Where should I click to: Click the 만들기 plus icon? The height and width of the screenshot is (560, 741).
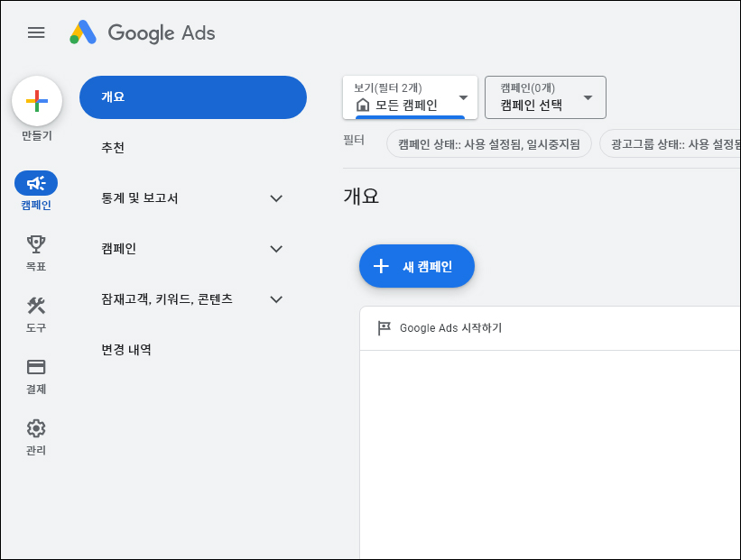pos(37,101)
